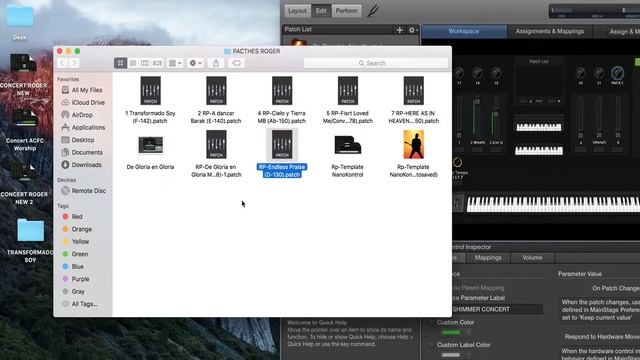This screenshot has height=360, width=640.
Task: Select the Gray tag in sidebar
Action: (73, 291)
